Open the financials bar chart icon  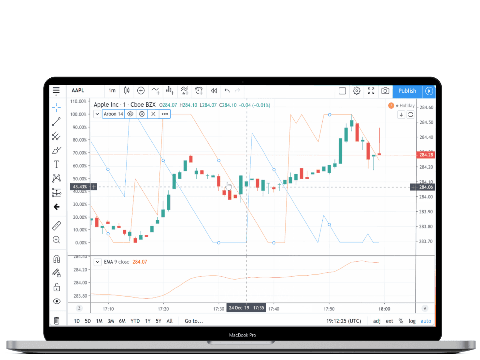170,90
